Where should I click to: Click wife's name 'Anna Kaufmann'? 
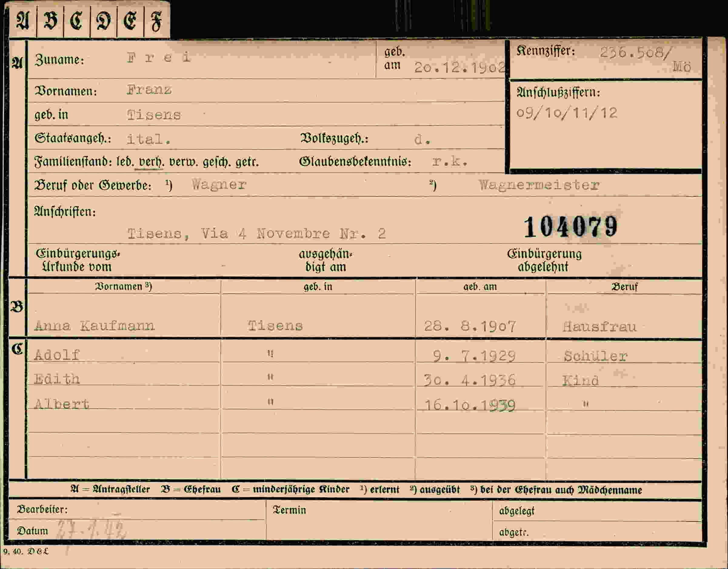tap(94, 325)
